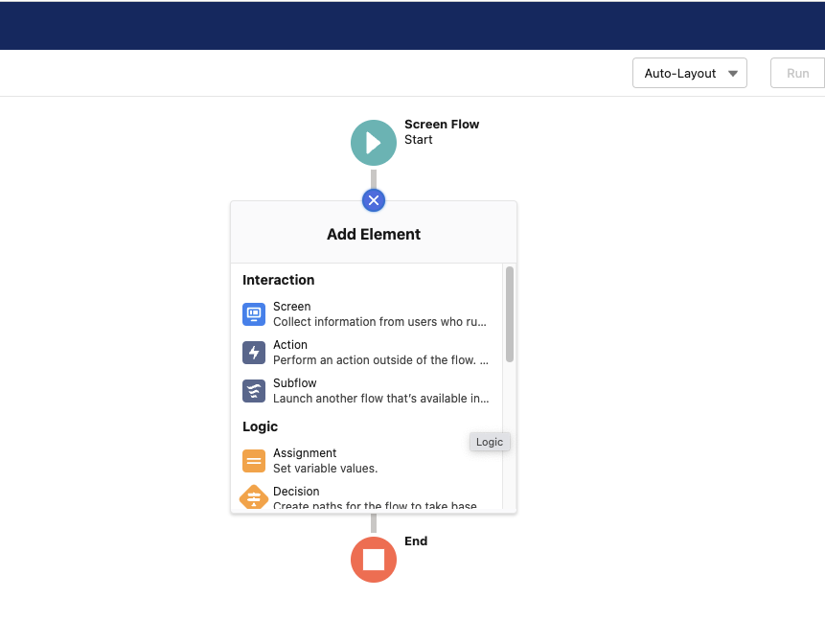Click the Add Element dialog title

(x=373, y=234)
